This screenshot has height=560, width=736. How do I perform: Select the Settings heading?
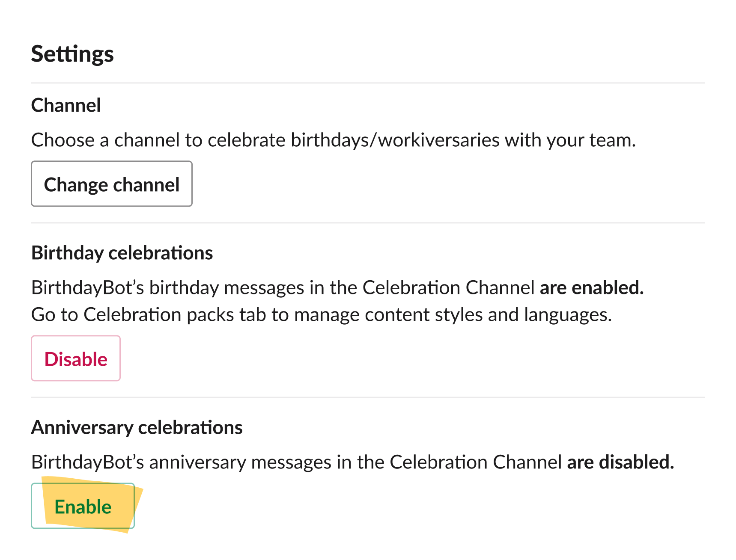72,53
